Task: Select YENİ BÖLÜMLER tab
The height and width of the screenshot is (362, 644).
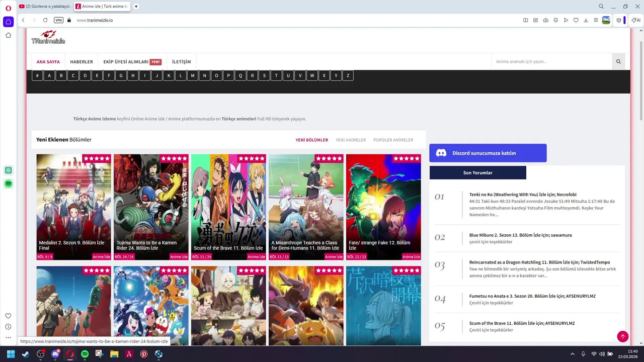Action: pyautogui.click(x=312, y=140)
